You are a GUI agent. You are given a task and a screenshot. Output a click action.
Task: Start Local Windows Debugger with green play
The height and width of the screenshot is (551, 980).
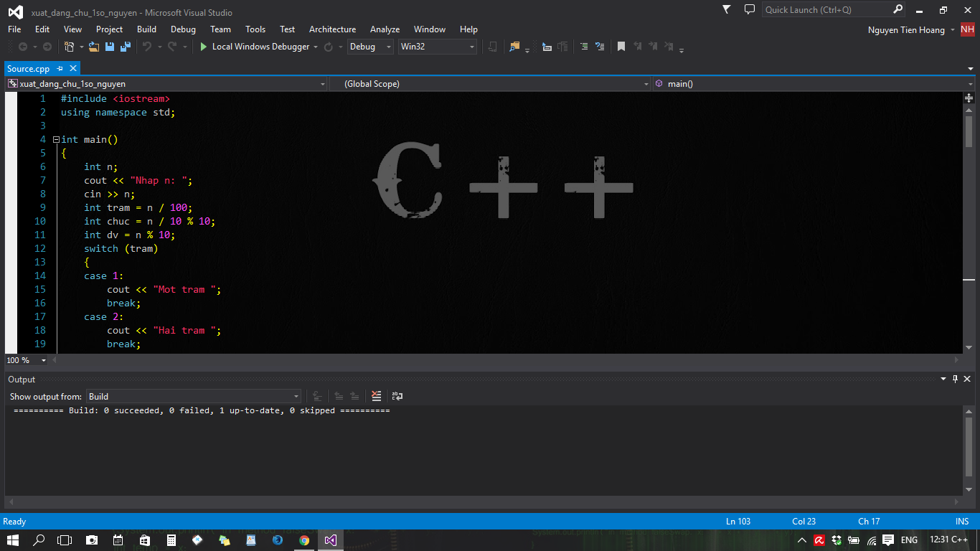tap(204, 47)
